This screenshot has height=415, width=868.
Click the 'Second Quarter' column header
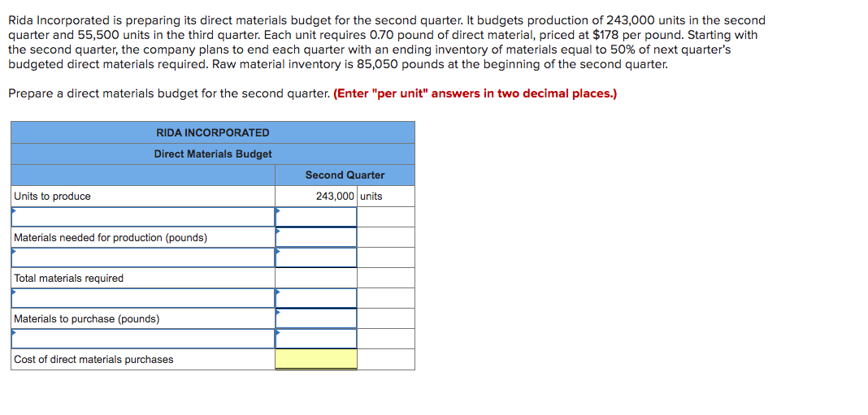345,175
